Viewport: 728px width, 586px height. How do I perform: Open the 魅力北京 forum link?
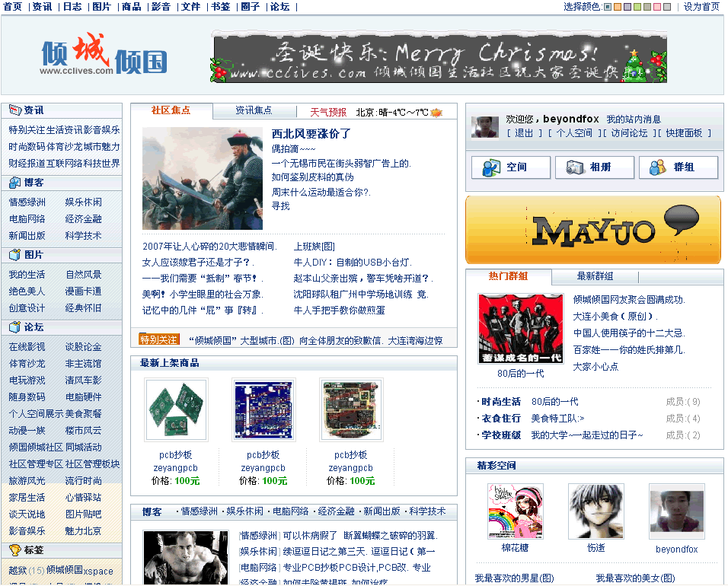click(83, 530)
